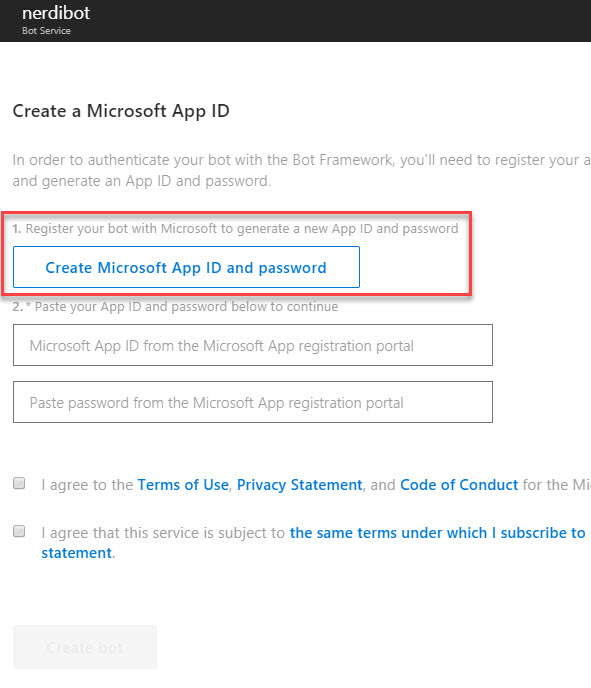Screen dimensions: 591x688
Task: Open the same terms under which I subscribe link
Action: click(x=437, y=533)
